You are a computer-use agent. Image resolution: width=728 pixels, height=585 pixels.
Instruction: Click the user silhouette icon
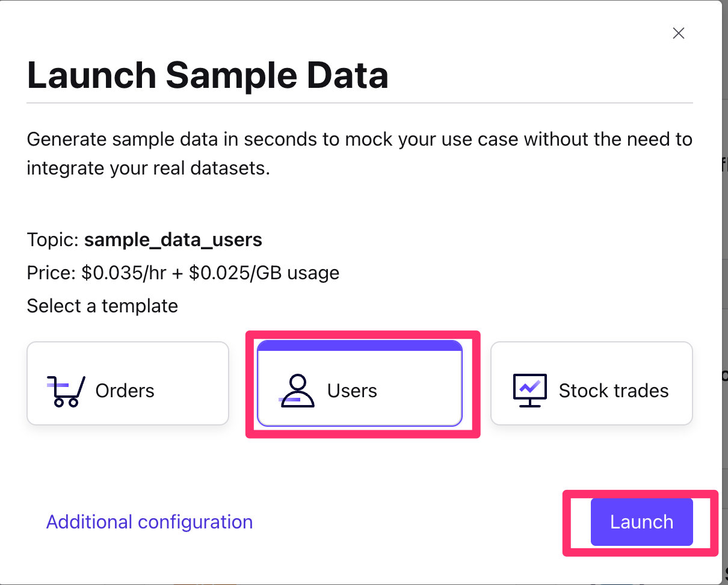click(297, 391)
